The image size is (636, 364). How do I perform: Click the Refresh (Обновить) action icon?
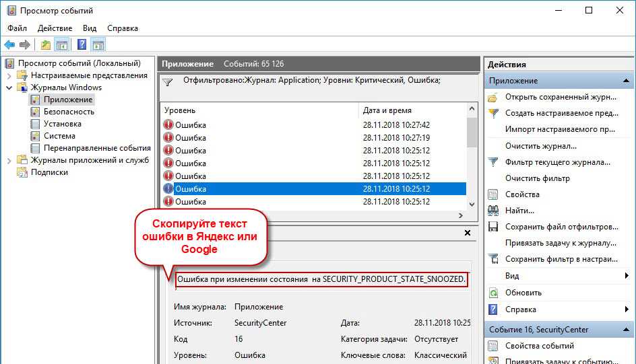click(494, 293)
